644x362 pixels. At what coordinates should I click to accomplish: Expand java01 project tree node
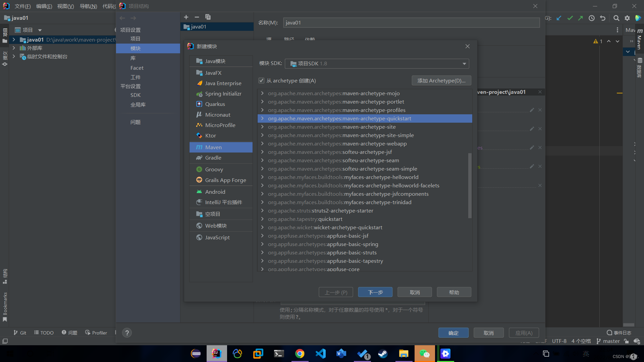14,40
